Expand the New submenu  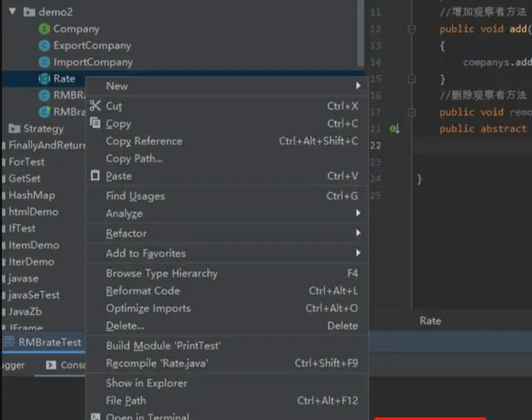[358, 86]
